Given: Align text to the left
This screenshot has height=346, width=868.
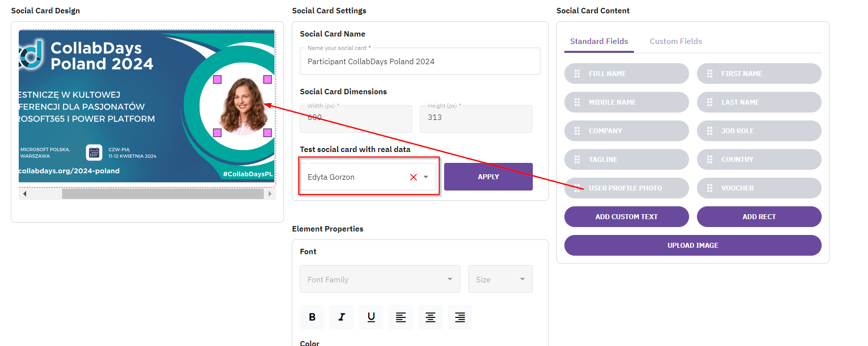Looking at the screenshot, I should 401,317.
